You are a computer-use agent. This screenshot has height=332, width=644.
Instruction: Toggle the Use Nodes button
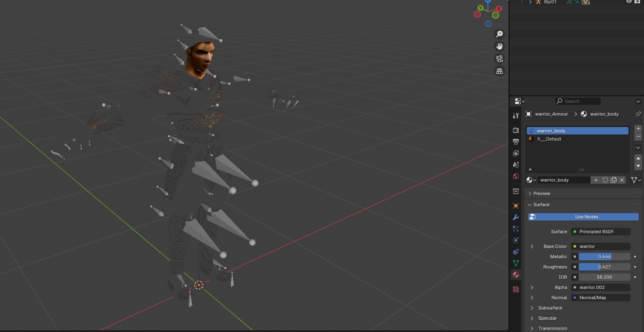[x=583, y=217]
